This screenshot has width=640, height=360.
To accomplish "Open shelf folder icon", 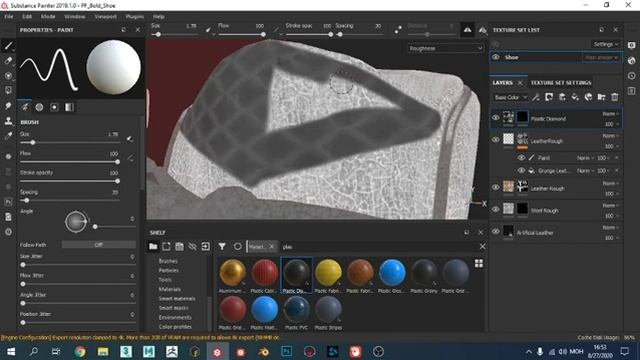I will tap(153, 247).
